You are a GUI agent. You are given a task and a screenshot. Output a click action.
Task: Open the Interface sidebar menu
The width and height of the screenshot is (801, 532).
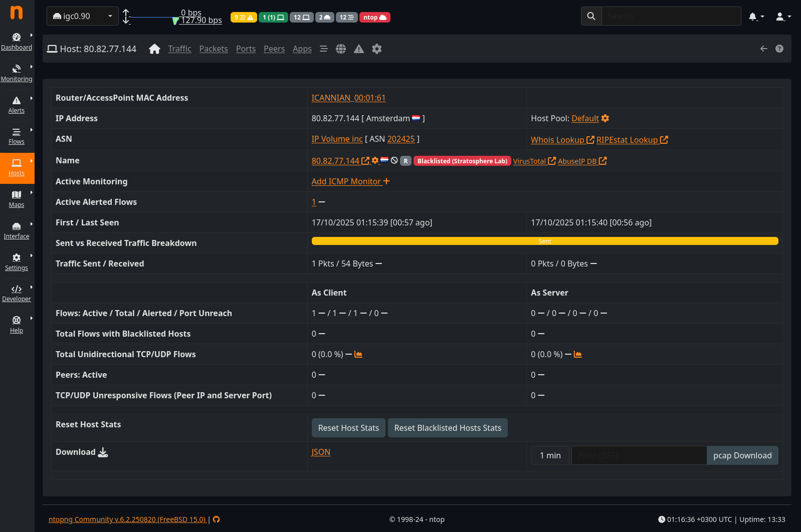tap(17, 231)
